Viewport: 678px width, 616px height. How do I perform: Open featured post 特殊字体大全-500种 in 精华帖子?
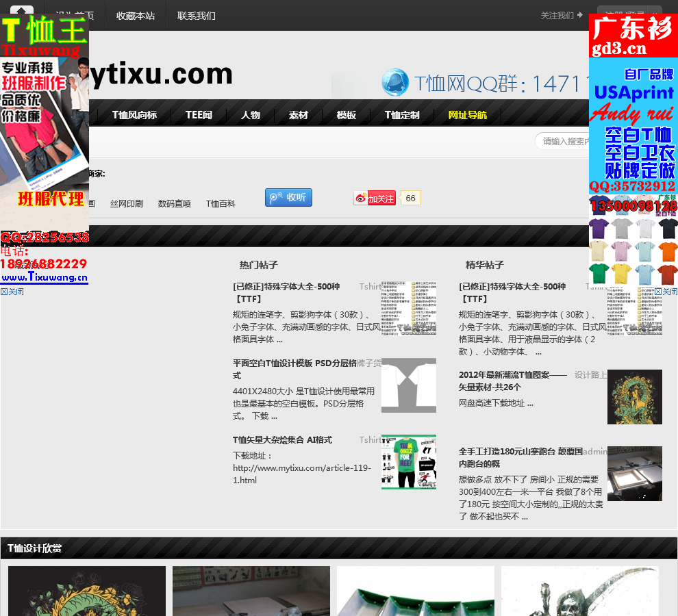pos(512,293)
